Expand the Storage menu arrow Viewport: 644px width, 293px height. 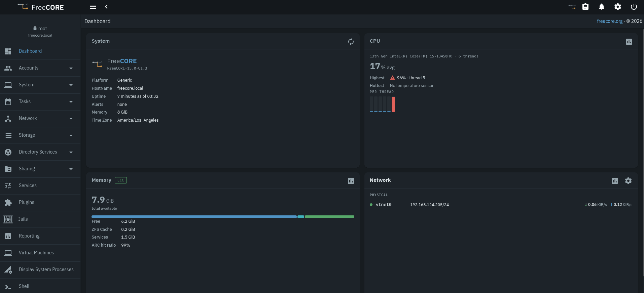(71, 135)
